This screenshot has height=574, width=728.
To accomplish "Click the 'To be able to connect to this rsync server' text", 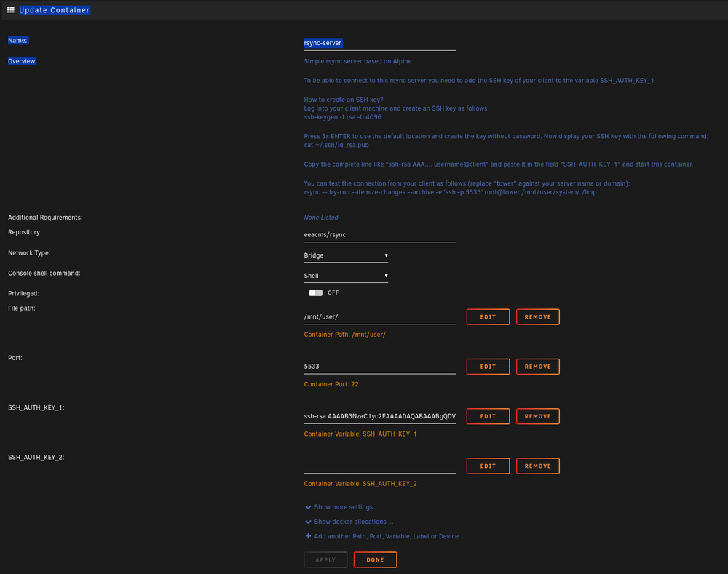I will [479, 81].
